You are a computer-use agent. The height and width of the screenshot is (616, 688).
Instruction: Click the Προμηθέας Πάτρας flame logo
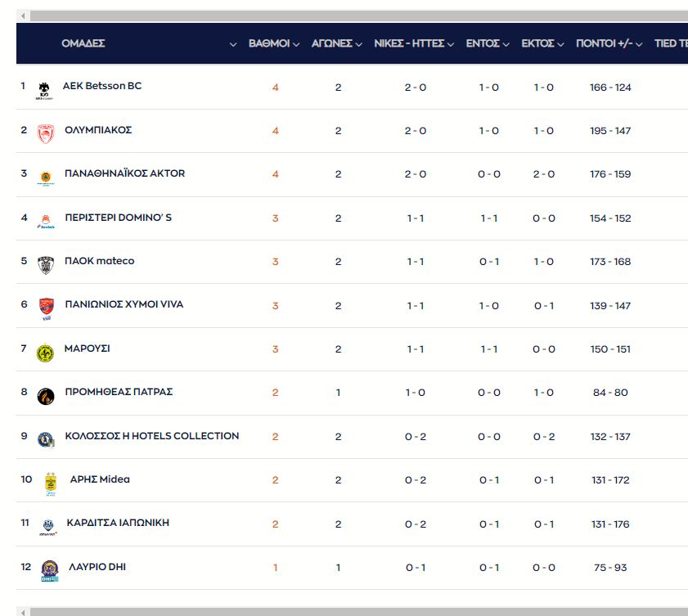tap(46, 396)
